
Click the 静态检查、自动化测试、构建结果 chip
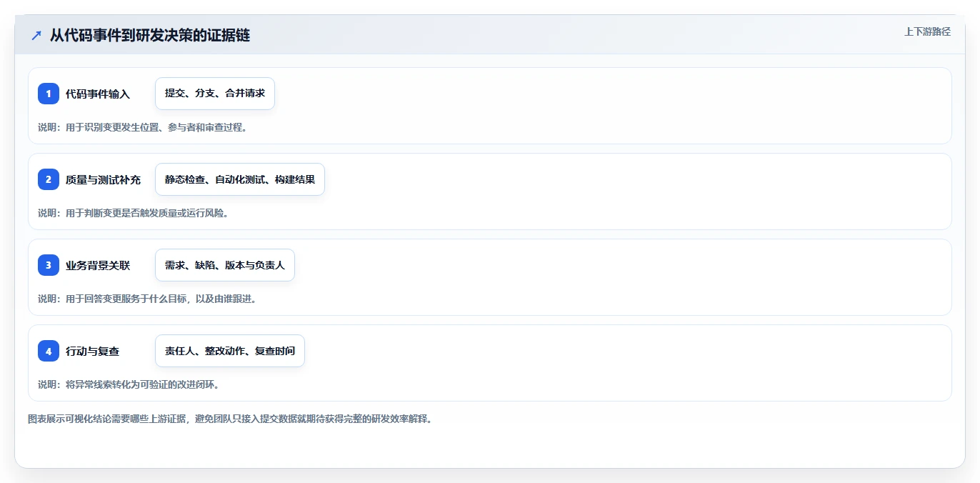[240, 179]
